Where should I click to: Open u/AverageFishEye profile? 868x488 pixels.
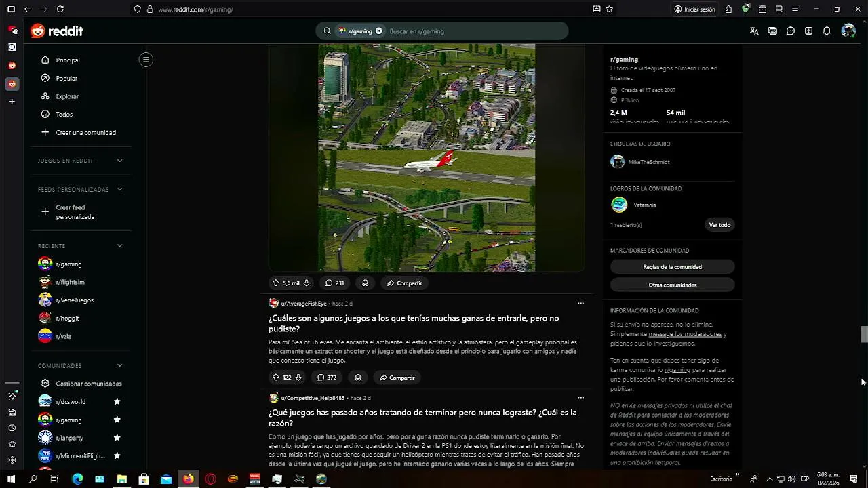point(303,304)
